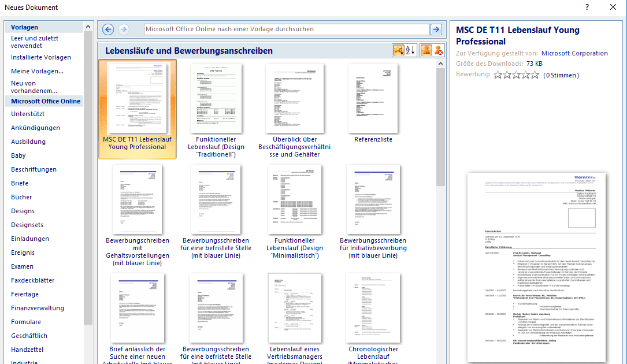The image size is (627, 364).
Task: Open the Examen category
Action: pos(22,266)
